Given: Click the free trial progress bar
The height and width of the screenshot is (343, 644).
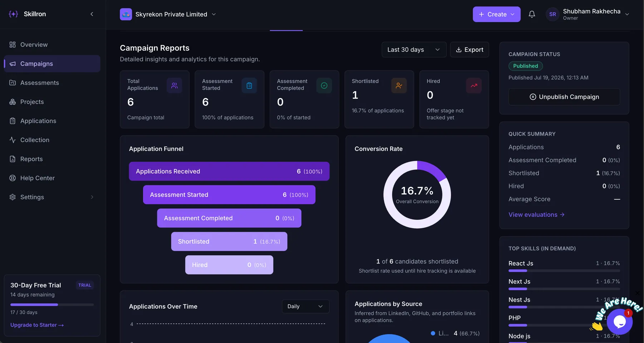Looking at the screenshot, I should point(52,305).
